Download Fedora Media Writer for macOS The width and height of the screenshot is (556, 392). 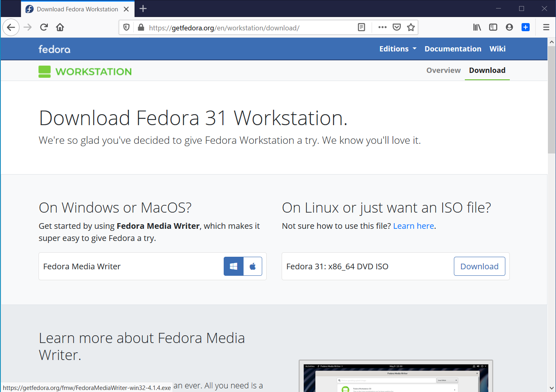click(253, 266)
